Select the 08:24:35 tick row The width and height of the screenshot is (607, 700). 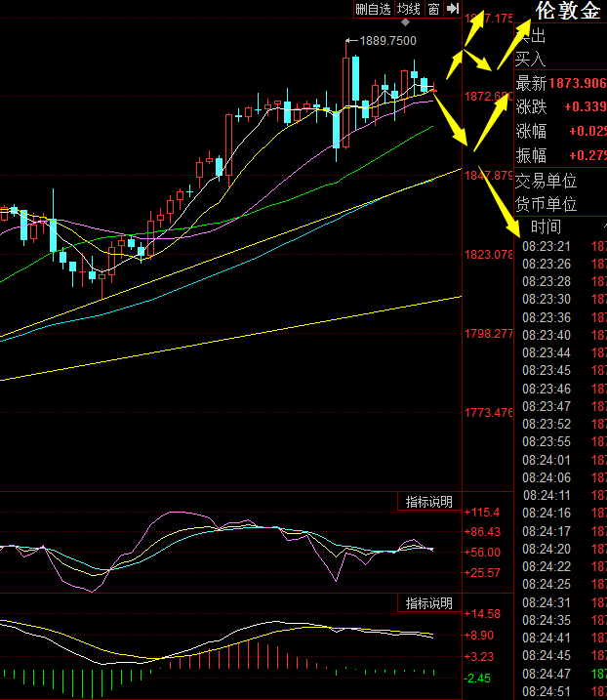tap(564, 620)
